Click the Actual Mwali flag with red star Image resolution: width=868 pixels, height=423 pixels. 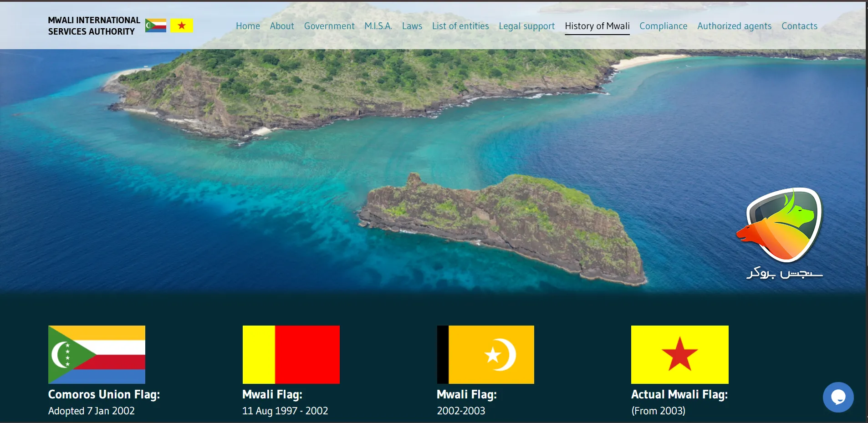(679, 354)
